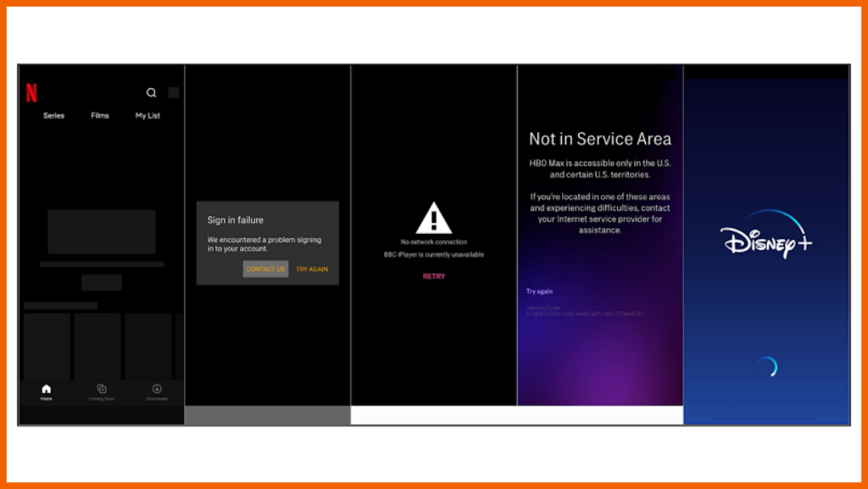Screen dimensions: 868x489
Task: Open the My List tab in Netflix
Action: (x=147, y=115)
